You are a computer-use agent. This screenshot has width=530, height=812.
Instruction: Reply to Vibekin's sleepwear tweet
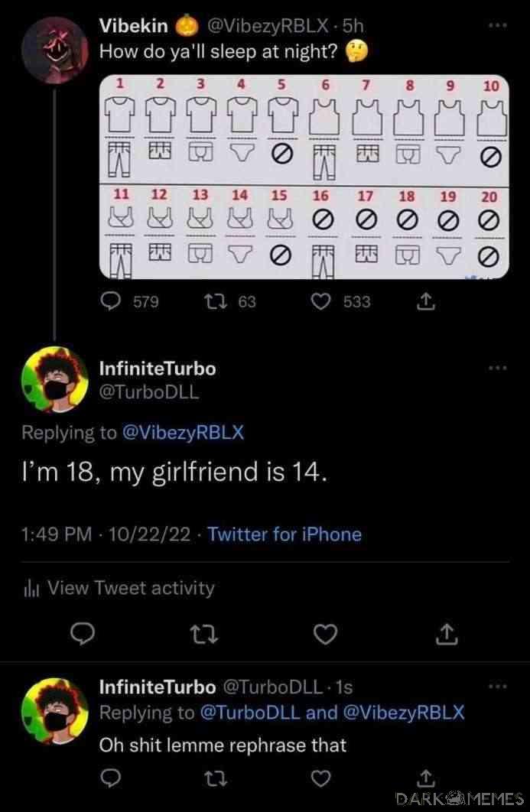click(110, 301)
